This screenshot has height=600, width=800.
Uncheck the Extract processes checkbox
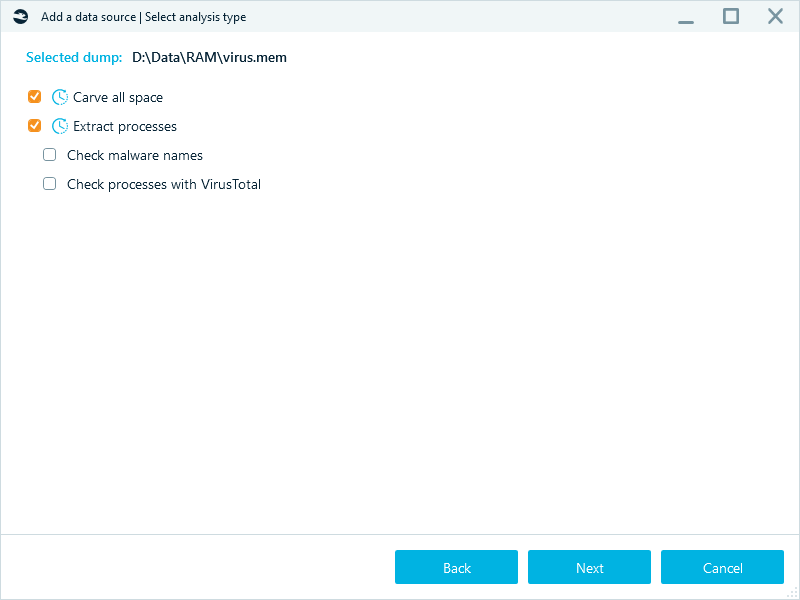(x=34, y=126)
